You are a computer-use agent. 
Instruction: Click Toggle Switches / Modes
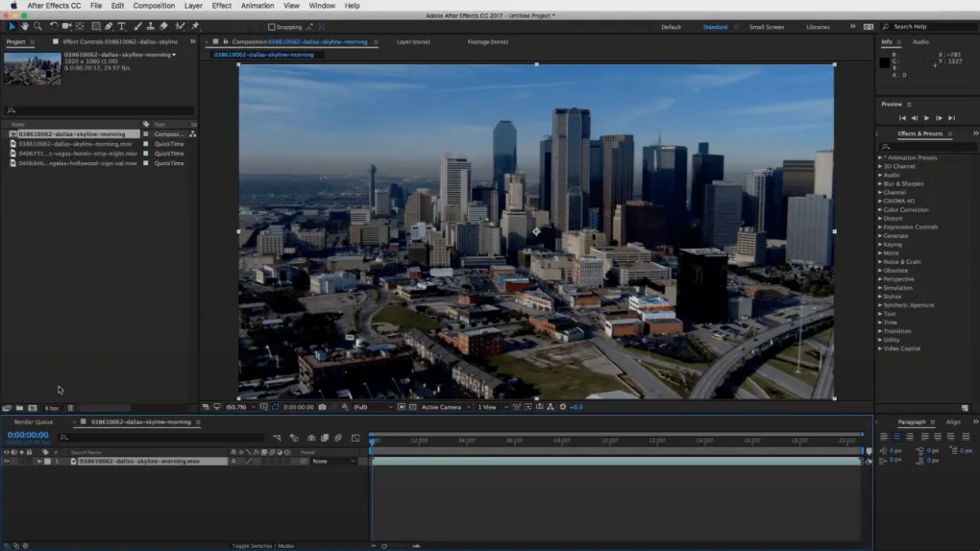[x=263, y=546]
